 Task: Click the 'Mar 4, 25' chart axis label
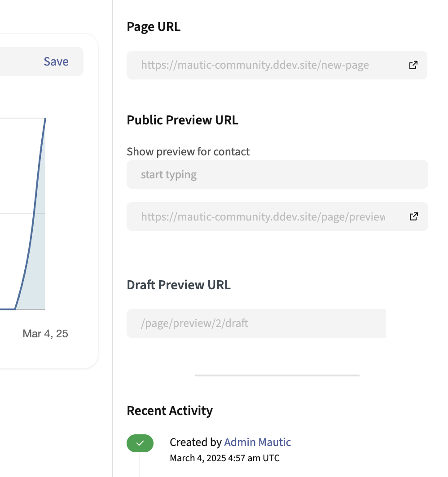coord(45,334)
